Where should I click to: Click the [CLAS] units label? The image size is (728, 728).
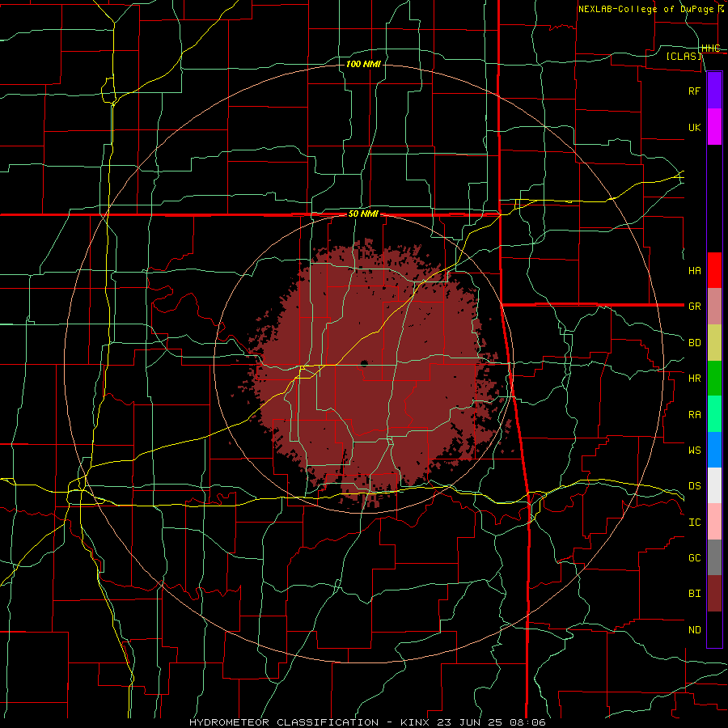pyautogui.click(x=684, y=56)
